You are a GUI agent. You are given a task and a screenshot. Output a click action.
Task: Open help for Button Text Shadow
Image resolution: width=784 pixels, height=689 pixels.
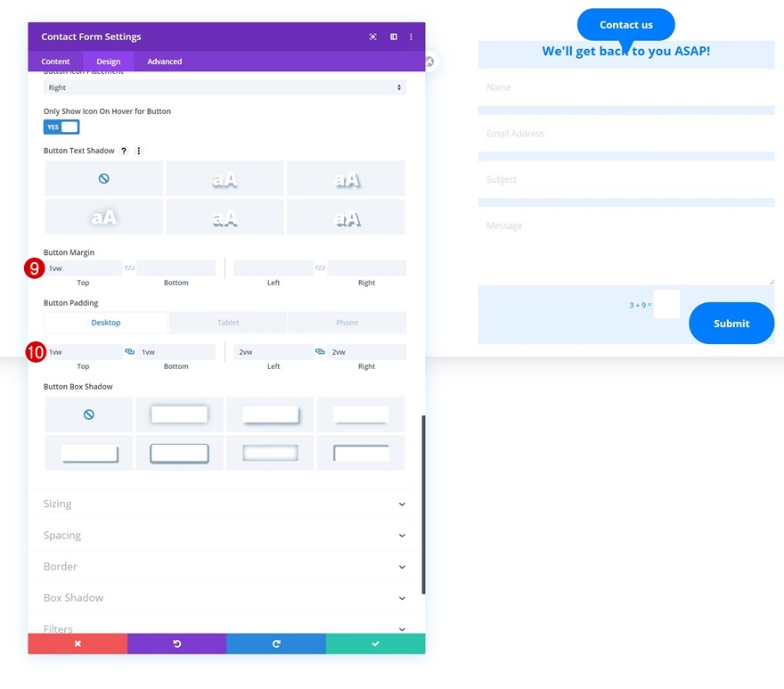coord(124,151)
